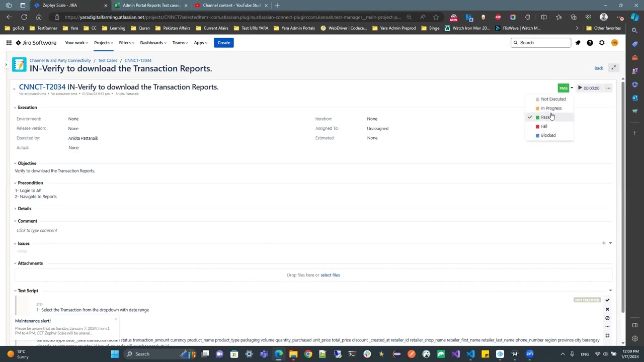
Task: Open the test case more-actions ellipsis menu
Action: coord(608,88)
